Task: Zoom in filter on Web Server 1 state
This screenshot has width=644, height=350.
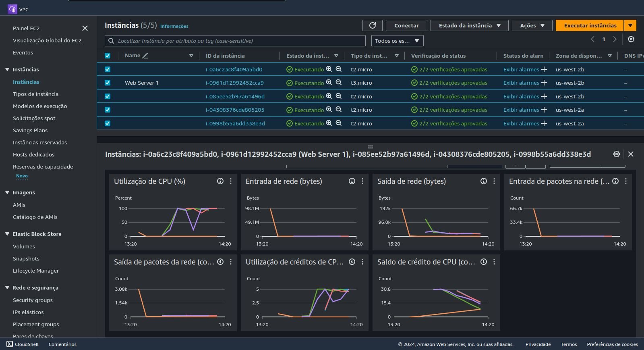Action: [x=329, y=83]
